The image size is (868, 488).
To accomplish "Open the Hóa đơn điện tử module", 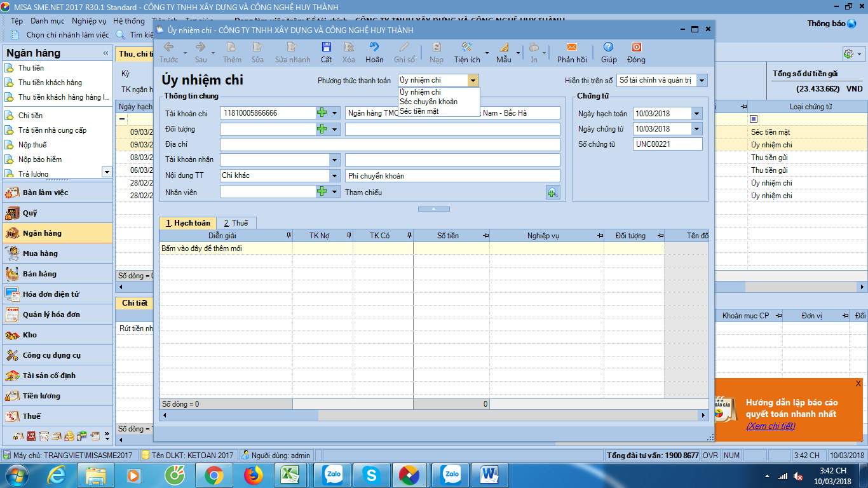I will click(x=57, y=294).
